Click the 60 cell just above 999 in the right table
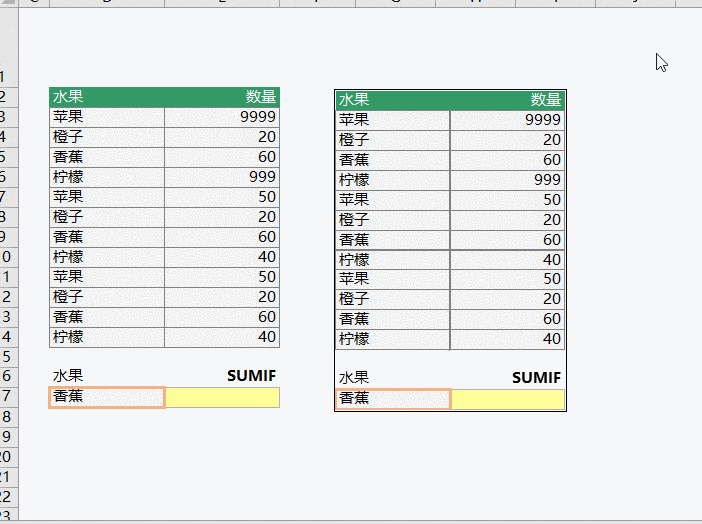Image resolution: width=702 pixels, height=524 pixels. [507, 160]
